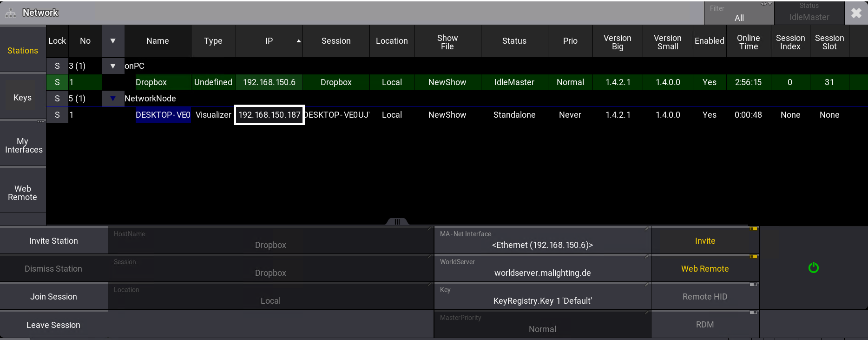
Task: Collapse the NetworkNode group
Action: (x=113, y=99)
